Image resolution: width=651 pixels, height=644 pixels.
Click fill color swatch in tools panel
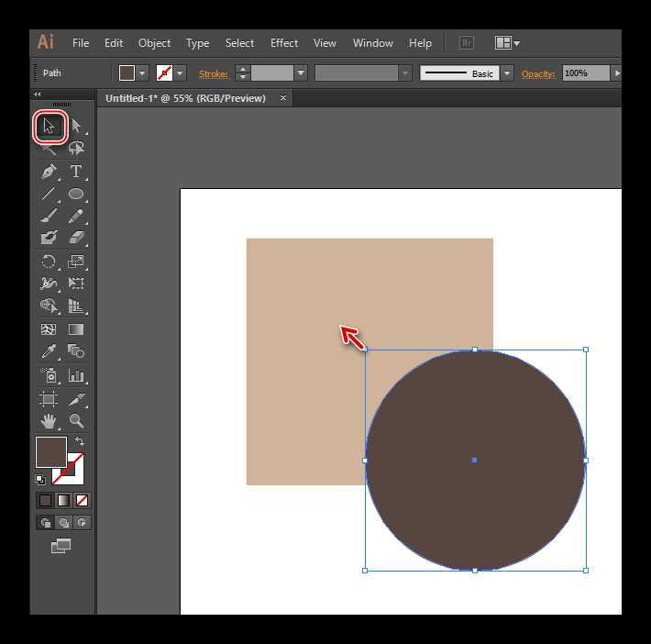[51, 452]
